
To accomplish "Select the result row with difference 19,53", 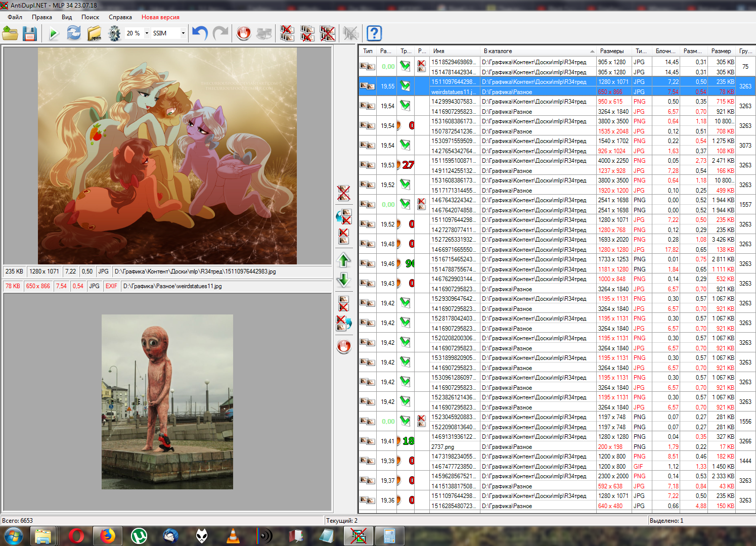I will (x=557, y=165).
